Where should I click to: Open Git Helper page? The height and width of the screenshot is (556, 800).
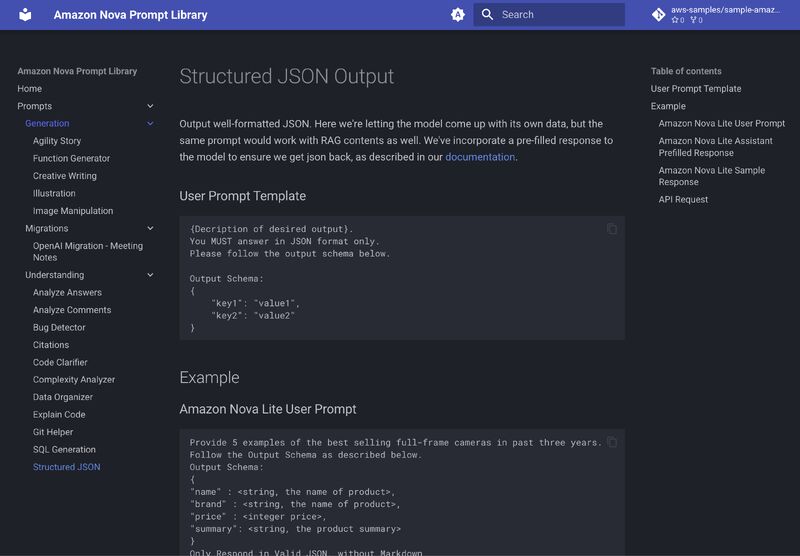point(53,432)
